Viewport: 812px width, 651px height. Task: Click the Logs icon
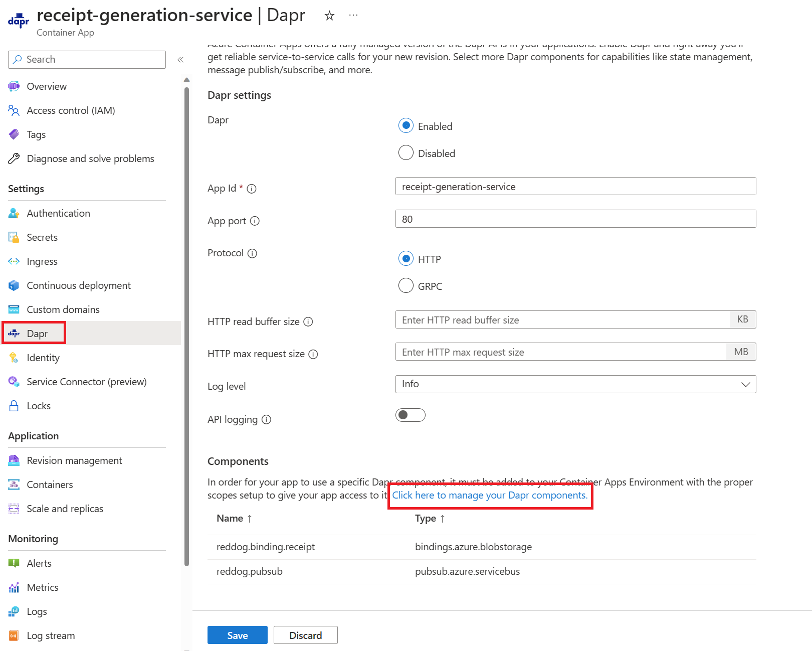point(14,611)
